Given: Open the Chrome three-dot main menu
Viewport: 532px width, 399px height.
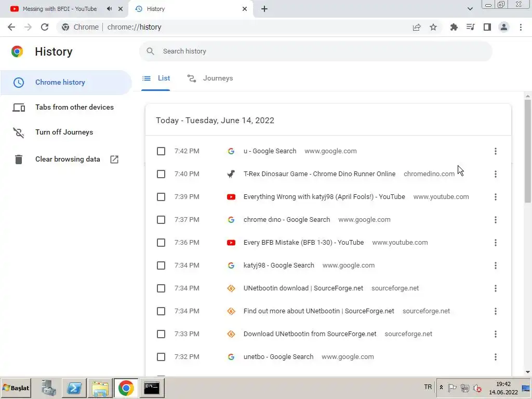Looking at the screenshot, I should pos(521,27).
